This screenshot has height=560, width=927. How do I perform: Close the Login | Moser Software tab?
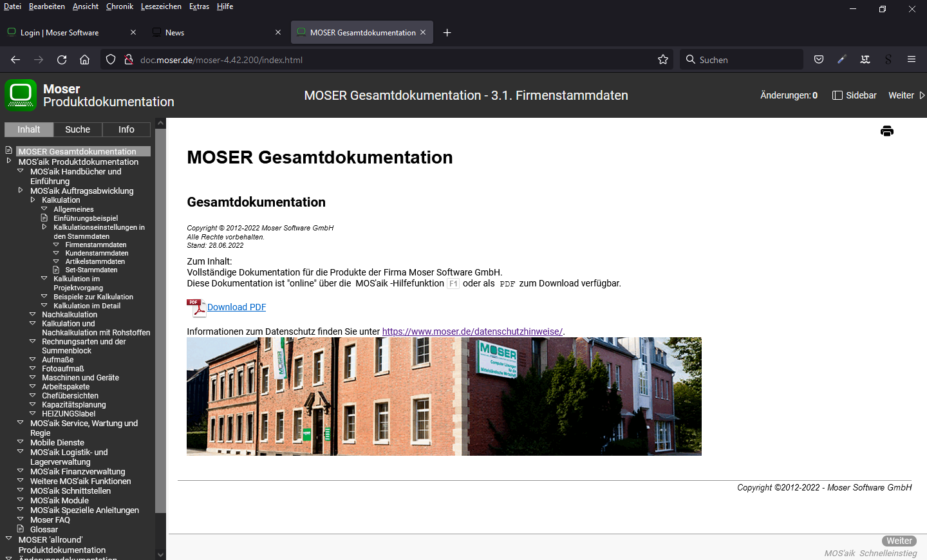coord(133,32)
